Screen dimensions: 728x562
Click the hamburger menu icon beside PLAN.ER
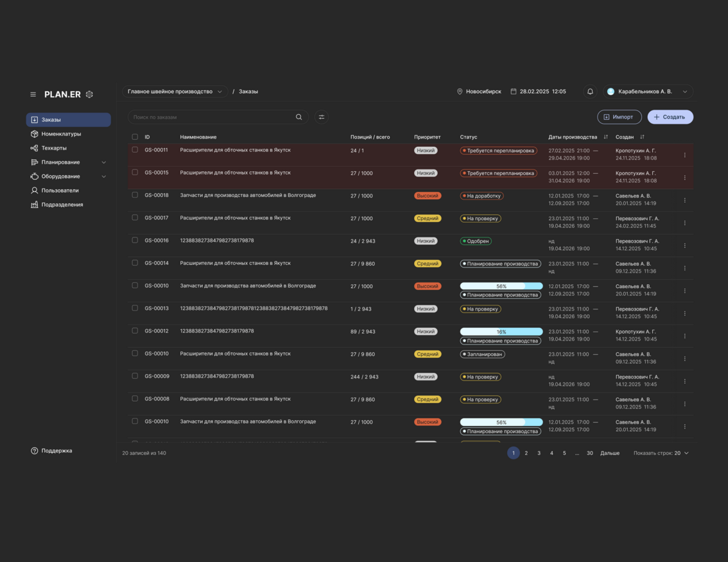tap(33, 94)
